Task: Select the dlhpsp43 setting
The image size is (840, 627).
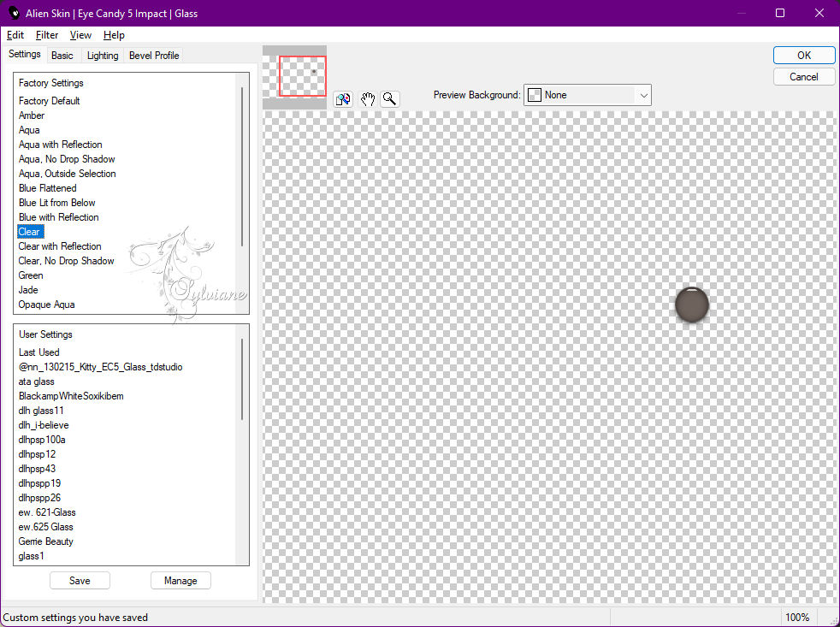Action: [37, 469]
